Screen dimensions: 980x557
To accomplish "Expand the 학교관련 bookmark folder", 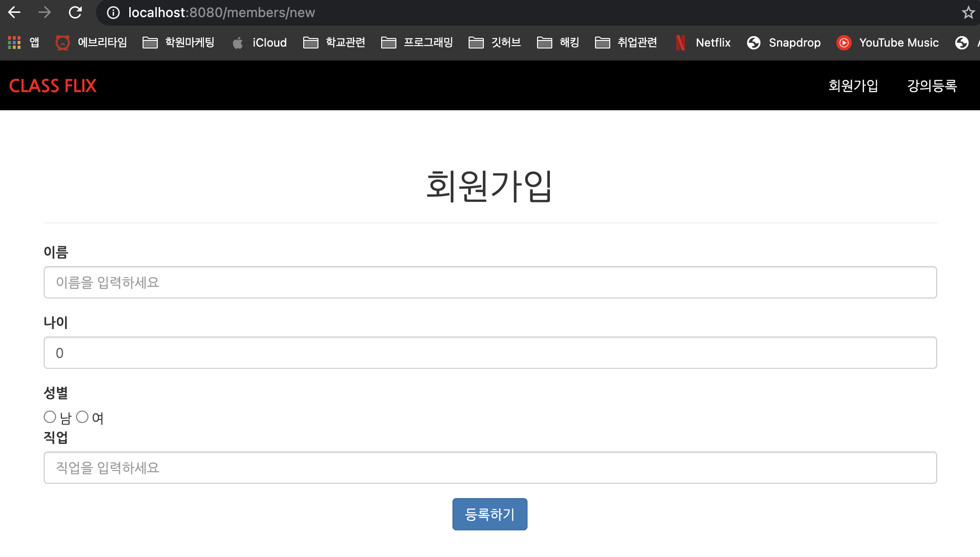I will point(334,43).
